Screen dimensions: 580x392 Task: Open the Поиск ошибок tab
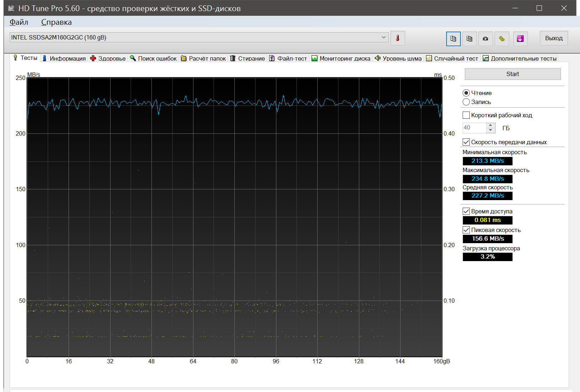pos(153,58)
